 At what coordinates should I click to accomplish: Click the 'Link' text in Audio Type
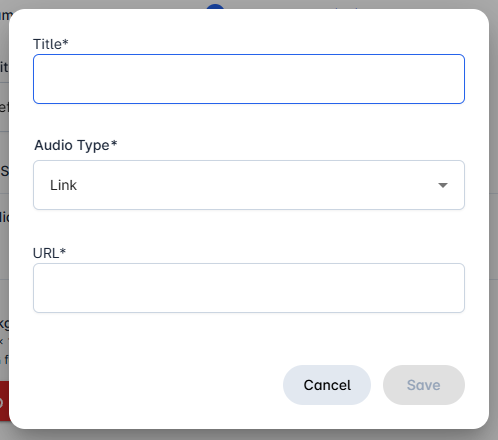(63, 185)
